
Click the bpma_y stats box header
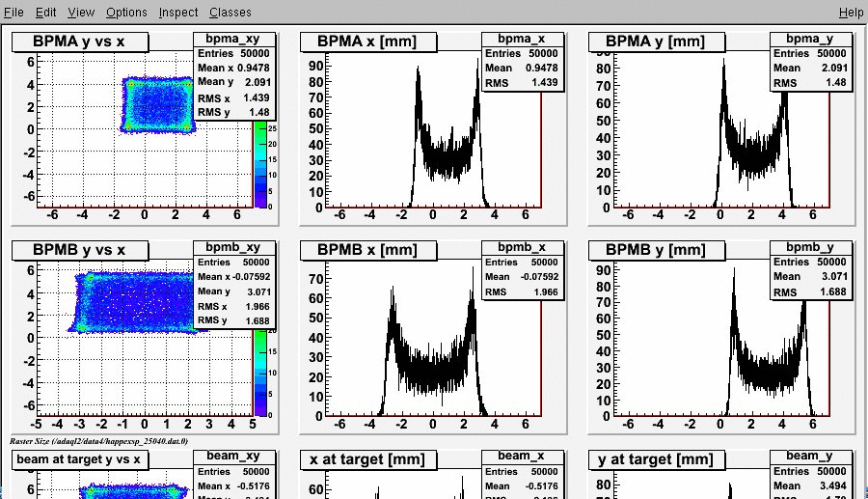pyautogui.click(x=810, y=39)
